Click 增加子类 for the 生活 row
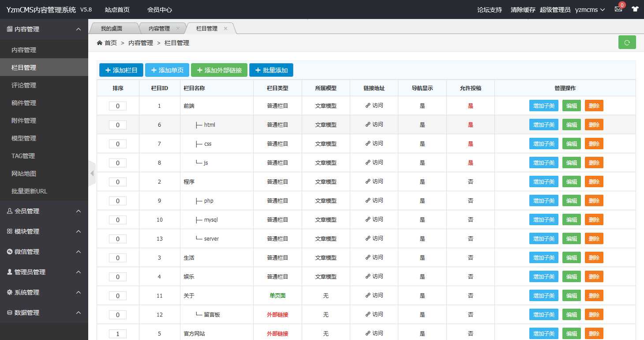Image resolution: width=644 pixels, height=340 pixels. [x=543, y=258]
